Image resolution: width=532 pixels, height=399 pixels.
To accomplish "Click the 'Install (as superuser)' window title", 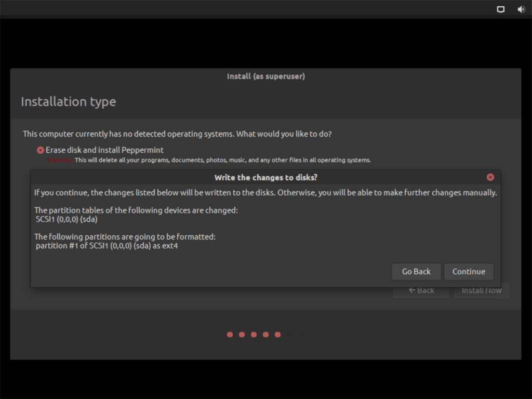I will (265, 76).
